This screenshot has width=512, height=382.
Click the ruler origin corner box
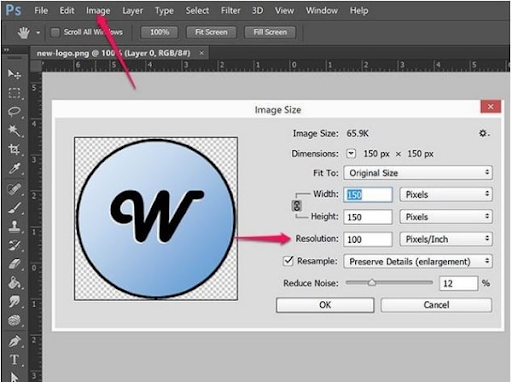[36, 66]
